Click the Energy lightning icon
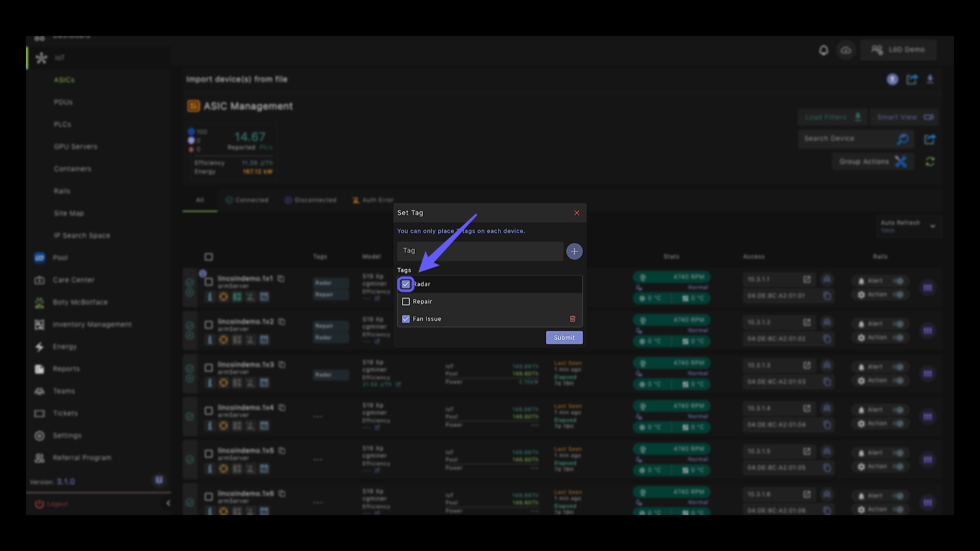980x551 pixels. [39, 347]
